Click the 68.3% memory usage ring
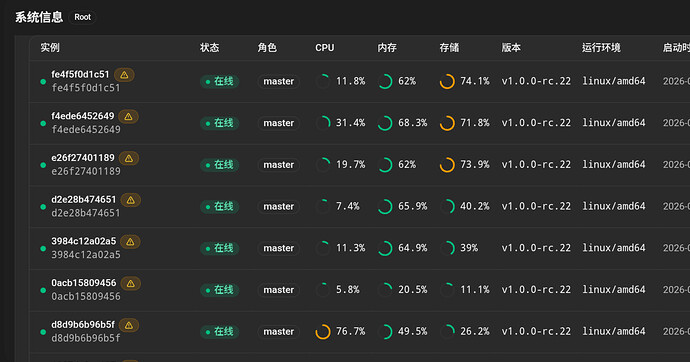 tap(385, 123)
